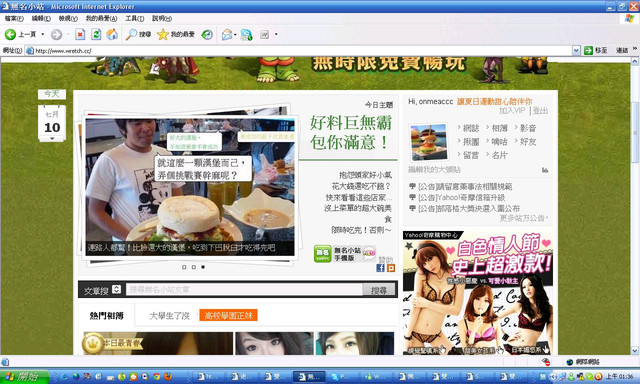
Task: Open the 文章搜 search type dropdown
Action: click(116, 289)
